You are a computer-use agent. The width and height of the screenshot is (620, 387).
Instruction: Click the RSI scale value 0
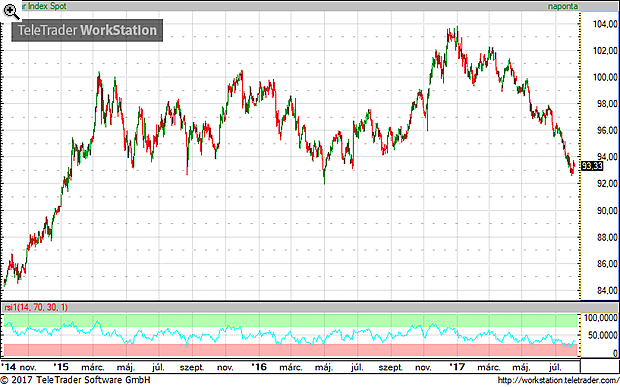(x=614, y=353)
